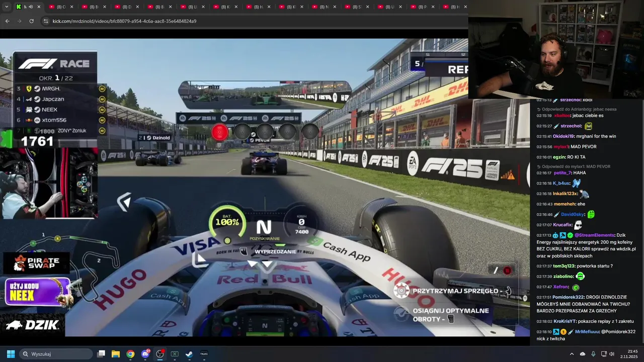This screenshot has height=362, width=644.
Task: Click username petito_7 in chat
Action: click(x=562, y=173)
